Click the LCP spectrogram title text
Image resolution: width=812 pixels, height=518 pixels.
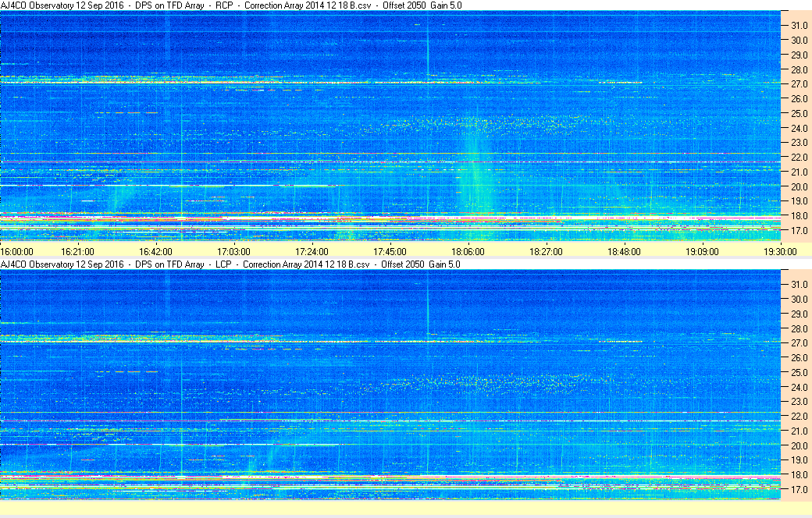[x=230, y=264]
